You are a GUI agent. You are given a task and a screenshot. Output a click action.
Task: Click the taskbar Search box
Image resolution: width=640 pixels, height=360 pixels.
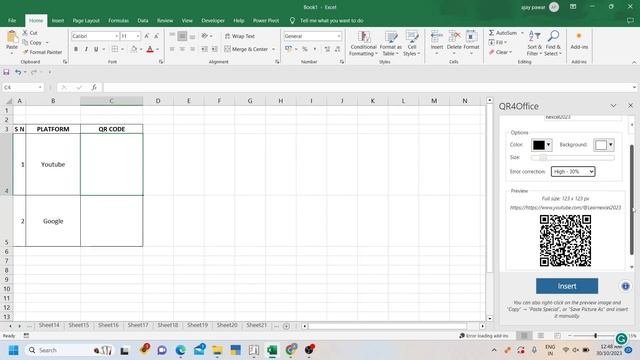[69, 350]
